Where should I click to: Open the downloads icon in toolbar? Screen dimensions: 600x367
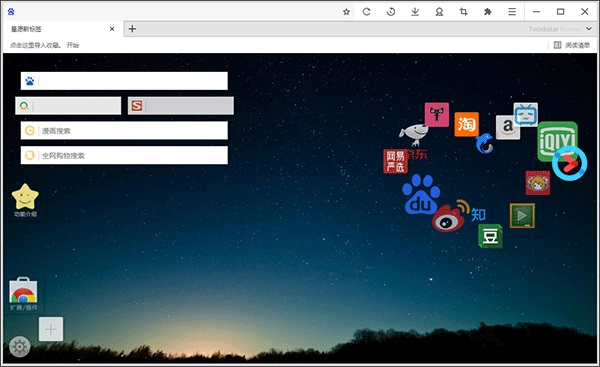(415, 12)
